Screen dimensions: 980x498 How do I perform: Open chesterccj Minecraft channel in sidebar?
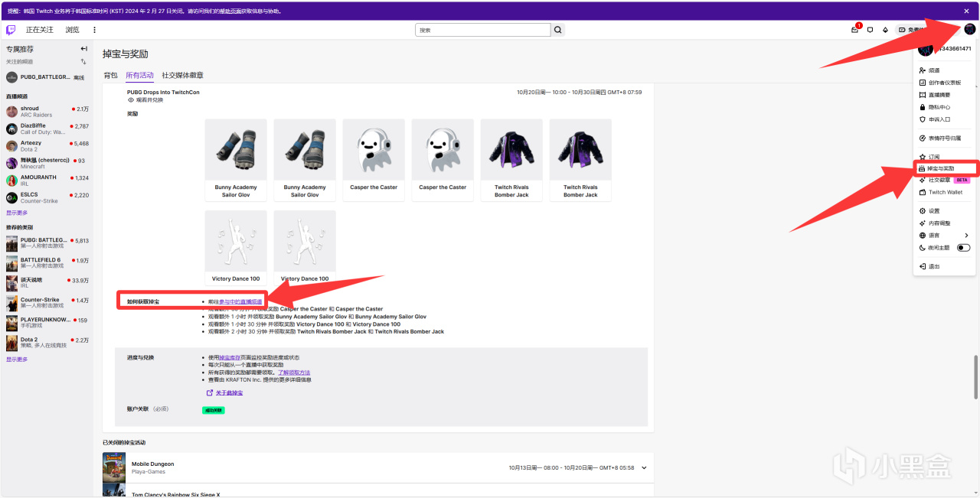tap(46, 163)
